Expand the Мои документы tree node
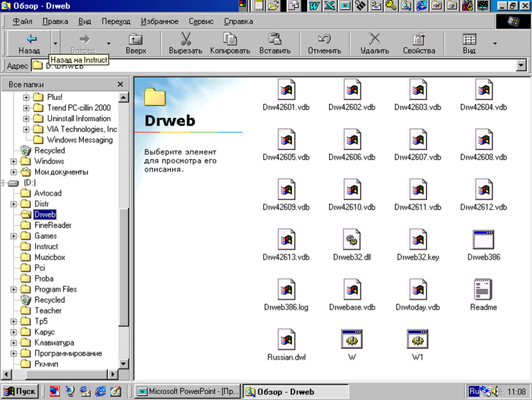This screenshot has height=400, width=532. coord(13,172)
